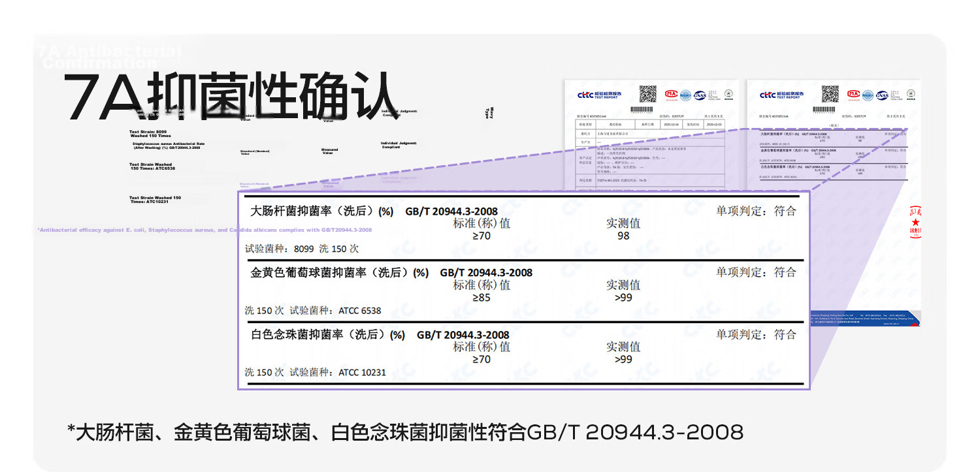The image size is (980, 472).
Task: Click "单项判定：符合" in the 金黄色葡萄球菌 row
Action: click(x=757, y=272)
